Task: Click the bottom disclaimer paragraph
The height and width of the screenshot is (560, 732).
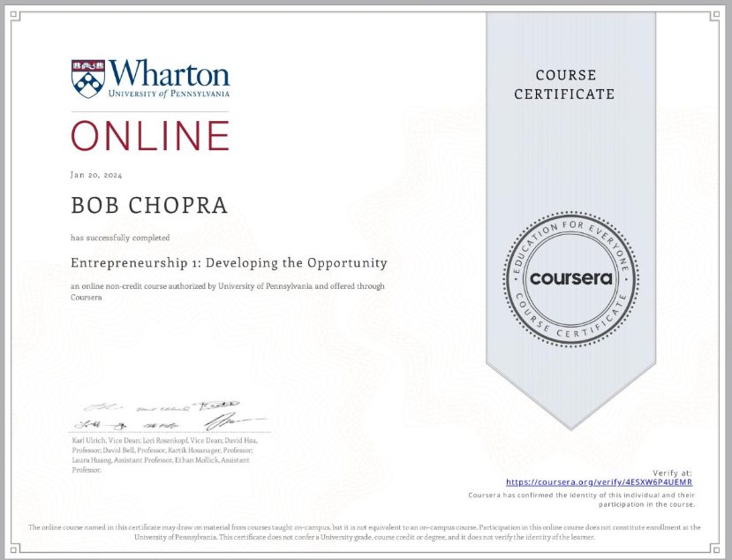Action: 366,532
